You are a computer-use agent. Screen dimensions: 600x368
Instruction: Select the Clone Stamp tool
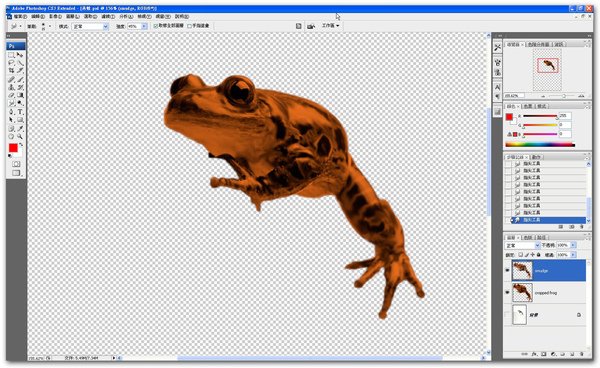click(11, 87)
